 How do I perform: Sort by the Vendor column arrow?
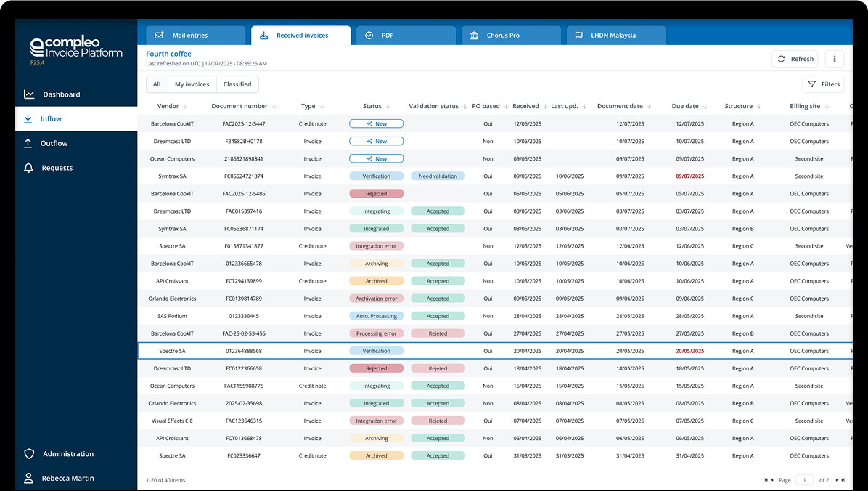186,107
